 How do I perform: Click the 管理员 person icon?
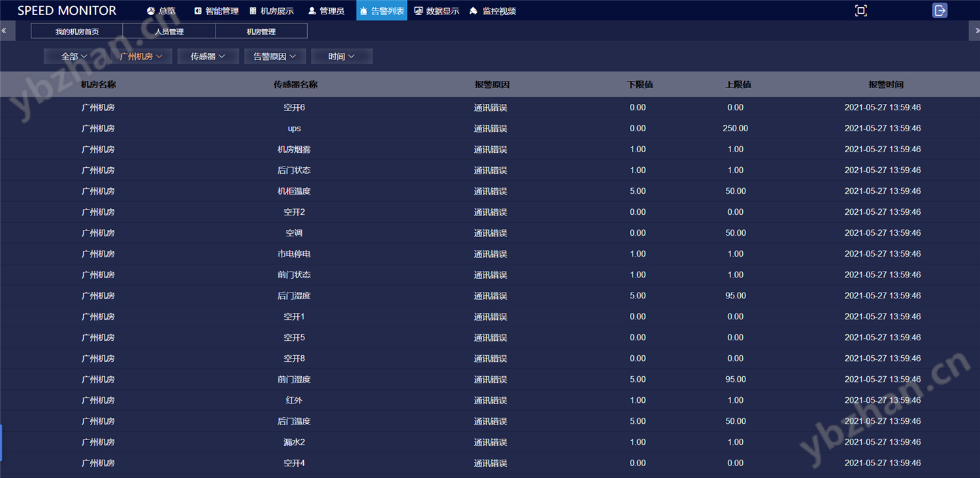(x=312, y=11)
